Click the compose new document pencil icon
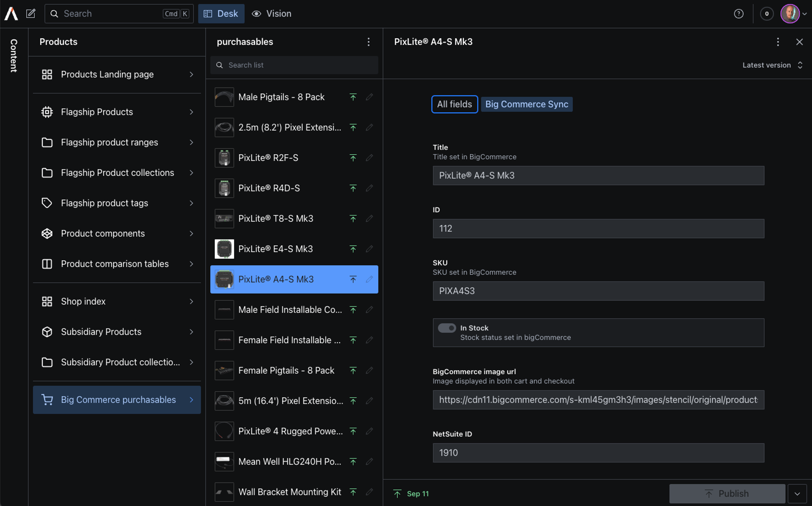The width and height of the screenshot is (812, 506). [31, 14]
